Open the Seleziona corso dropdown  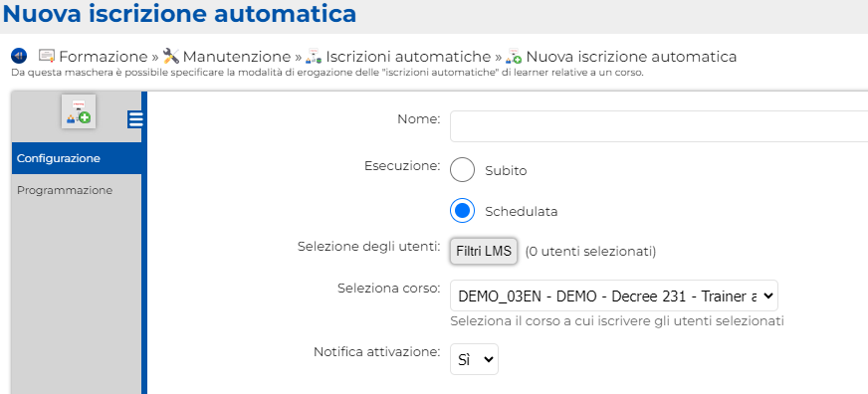tap(614, 296)
